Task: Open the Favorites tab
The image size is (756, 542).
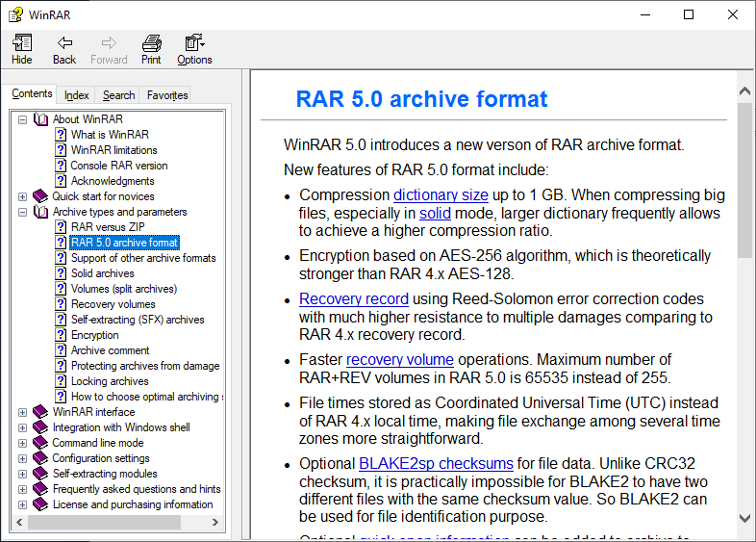Action: pos(167,95)
